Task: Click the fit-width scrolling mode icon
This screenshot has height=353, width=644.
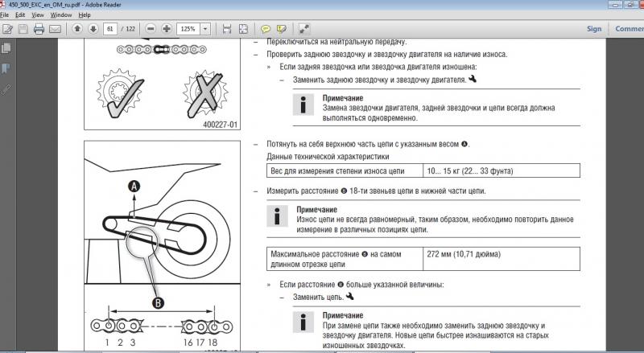Action: pos(227,29)
